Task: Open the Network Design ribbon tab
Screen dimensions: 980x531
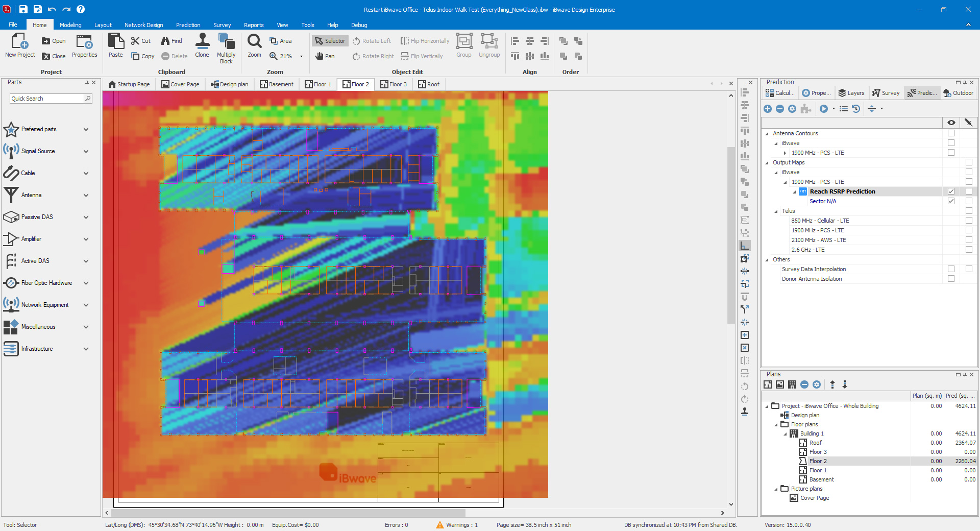Action: pos(144,25)
